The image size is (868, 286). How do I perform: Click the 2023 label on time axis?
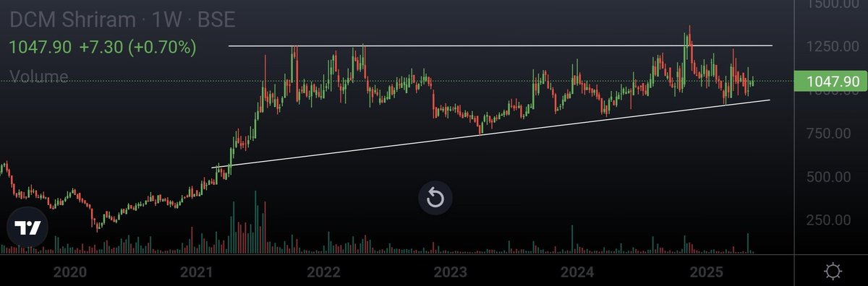451,272
